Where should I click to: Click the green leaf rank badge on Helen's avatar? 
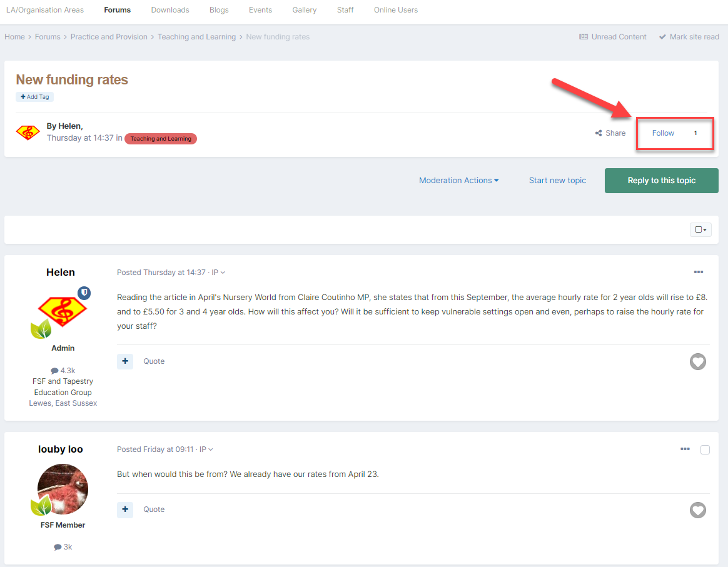pyautogui.click(x=41, y=328)
